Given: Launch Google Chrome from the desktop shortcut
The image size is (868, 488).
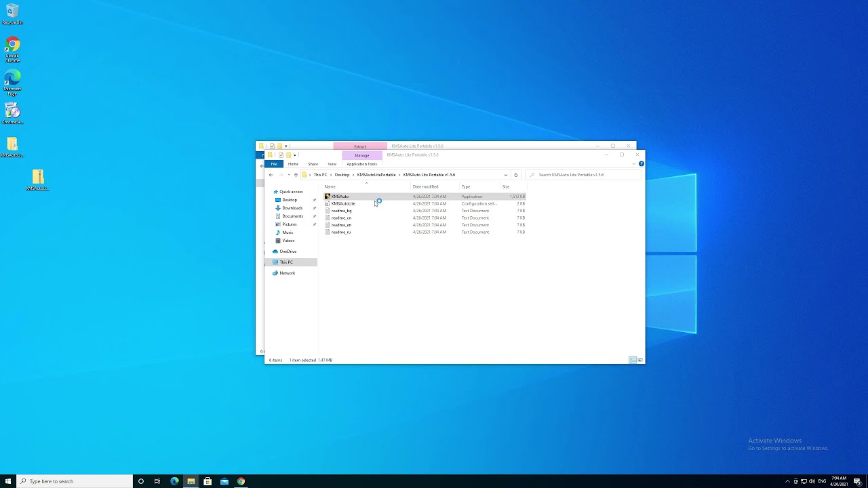Looking at the screenshot, I should [x=12, y=49].
